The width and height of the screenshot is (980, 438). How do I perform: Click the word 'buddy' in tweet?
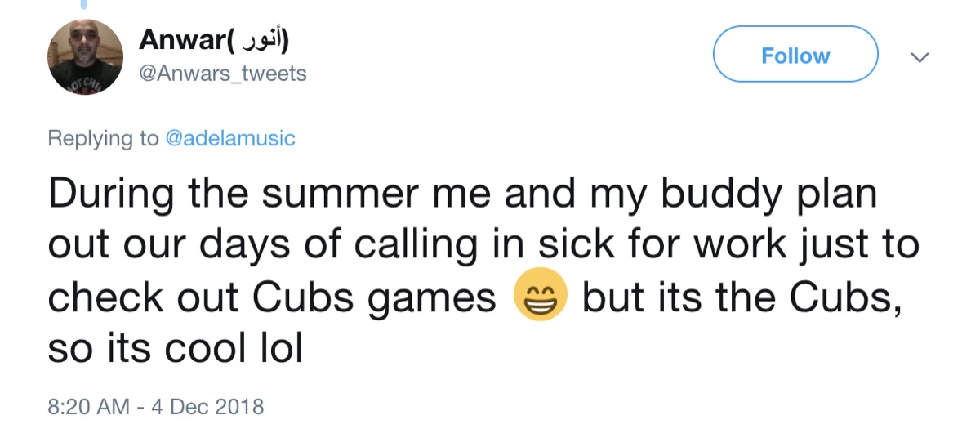coord(696,194)
